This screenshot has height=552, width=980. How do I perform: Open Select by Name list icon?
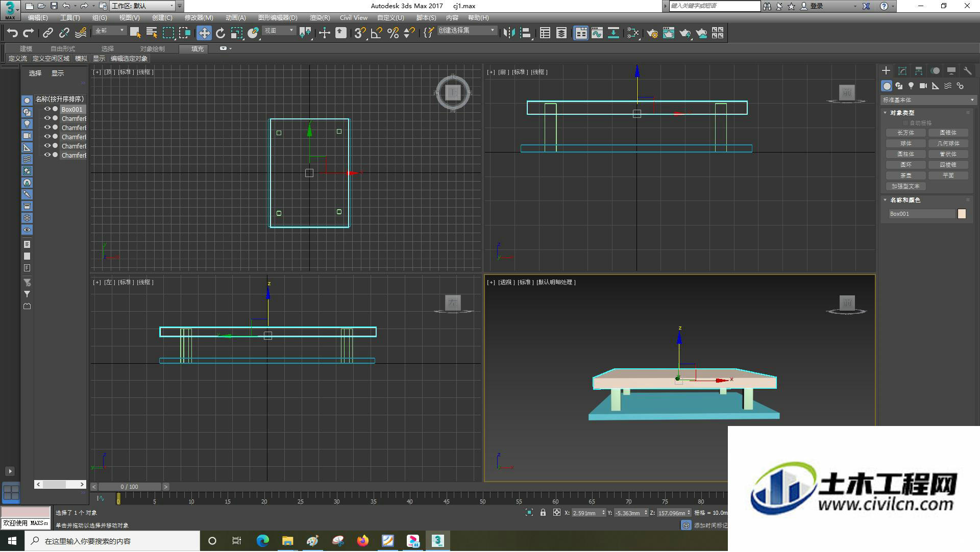[152, 33]
